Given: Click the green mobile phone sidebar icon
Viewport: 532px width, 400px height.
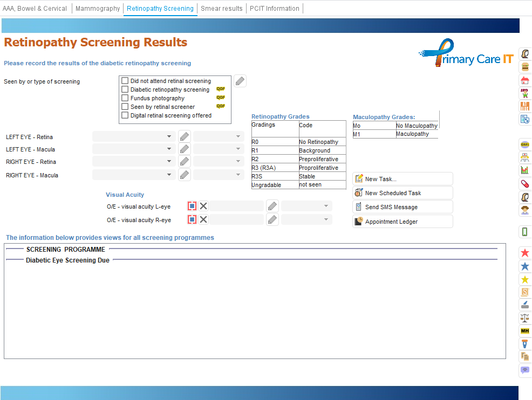Looking at the screenshot, I should [x=524, y=232].
